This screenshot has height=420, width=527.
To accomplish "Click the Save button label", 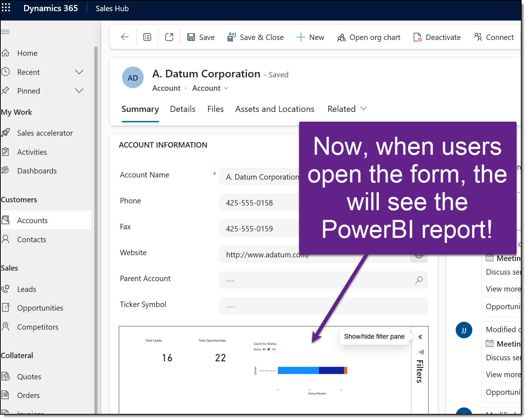I will pos(207,37).
